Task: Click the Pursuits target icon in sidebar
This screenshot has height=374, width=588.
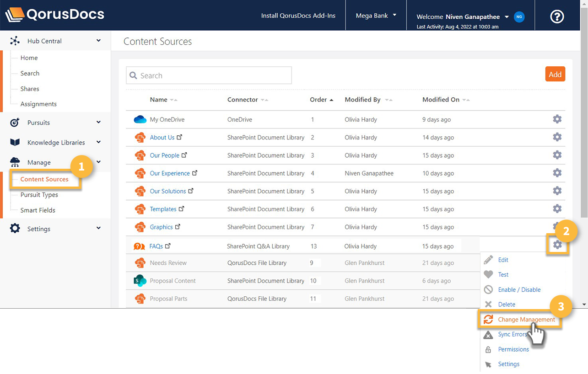Action: pyautogui.click(x=15, y=122)
